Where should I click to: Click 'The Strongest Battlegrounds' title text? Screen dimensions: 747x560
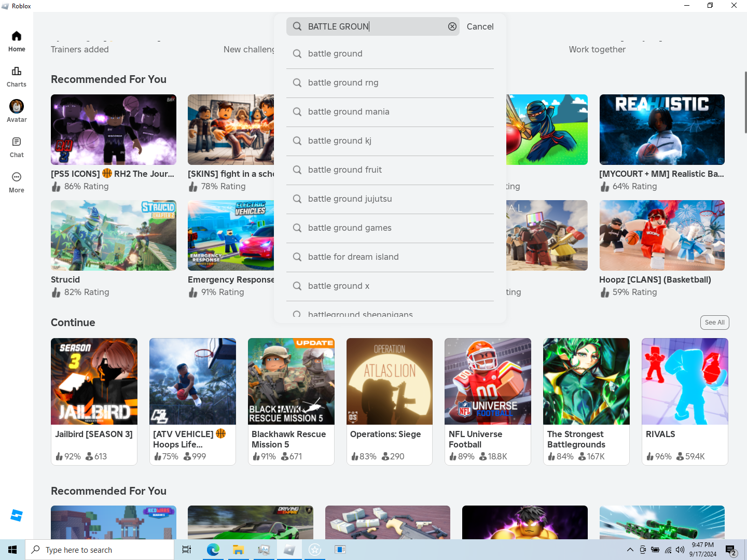(x=576, y=439)
